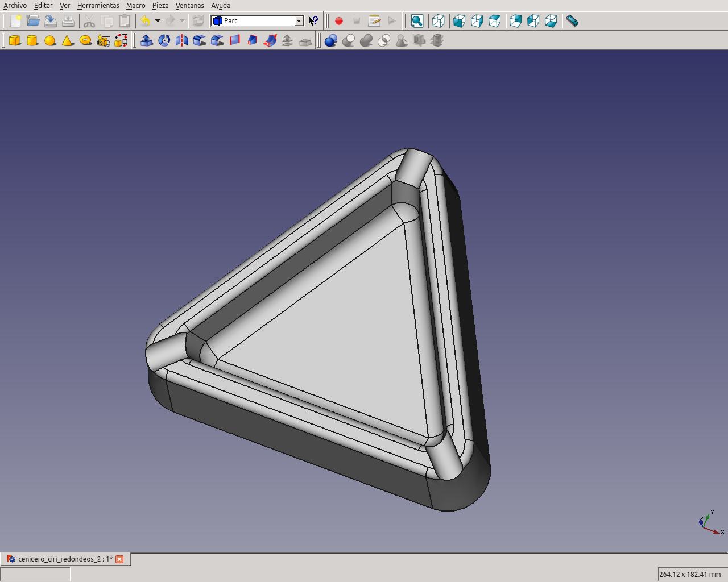
Task: Set the view to Front
Action: pyautogui.click(x=460, y=21)
